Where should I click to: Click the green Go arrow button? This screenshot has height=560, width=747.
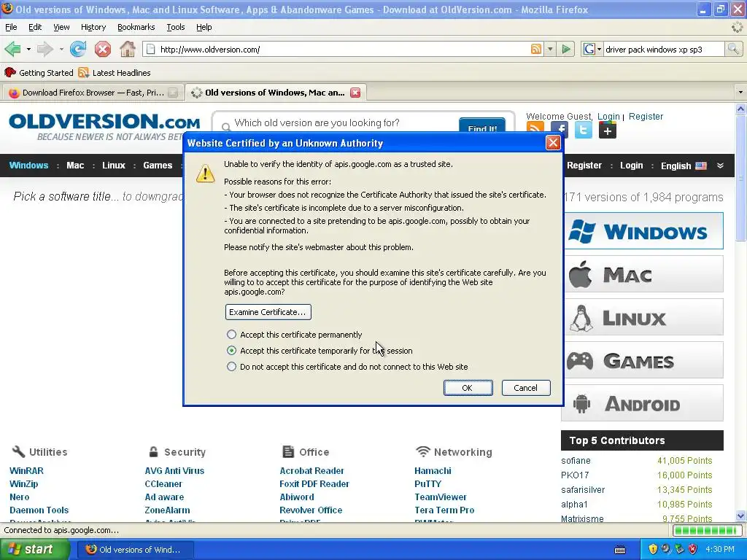coord(566,49)
